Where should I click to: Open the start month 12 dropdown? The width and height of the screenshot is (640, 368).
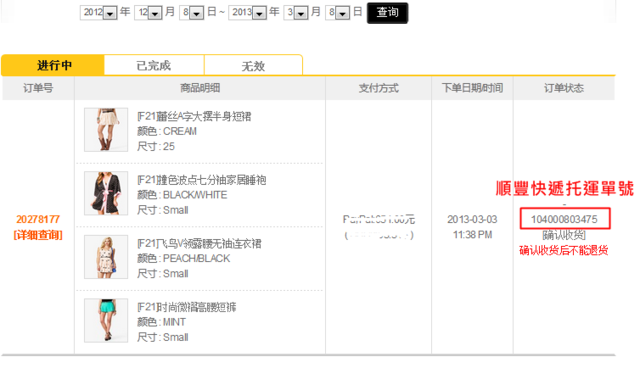point(149,12)
